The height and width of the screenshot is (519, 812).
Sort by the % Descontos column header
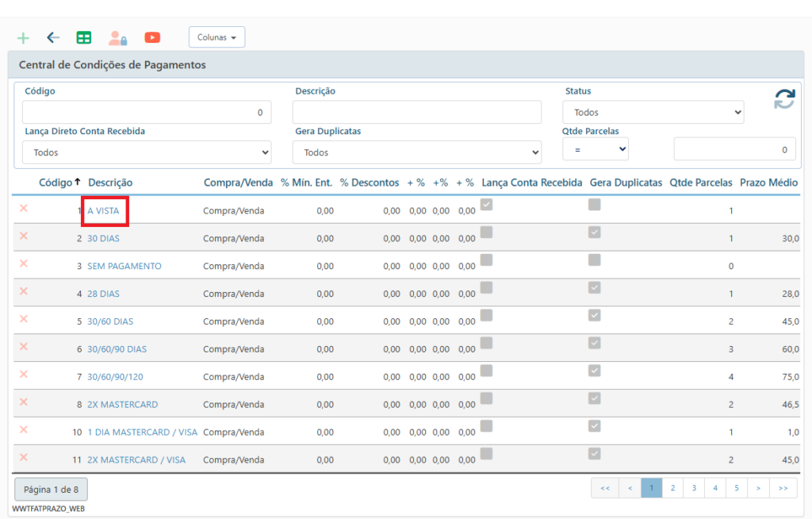pos(370,183)
